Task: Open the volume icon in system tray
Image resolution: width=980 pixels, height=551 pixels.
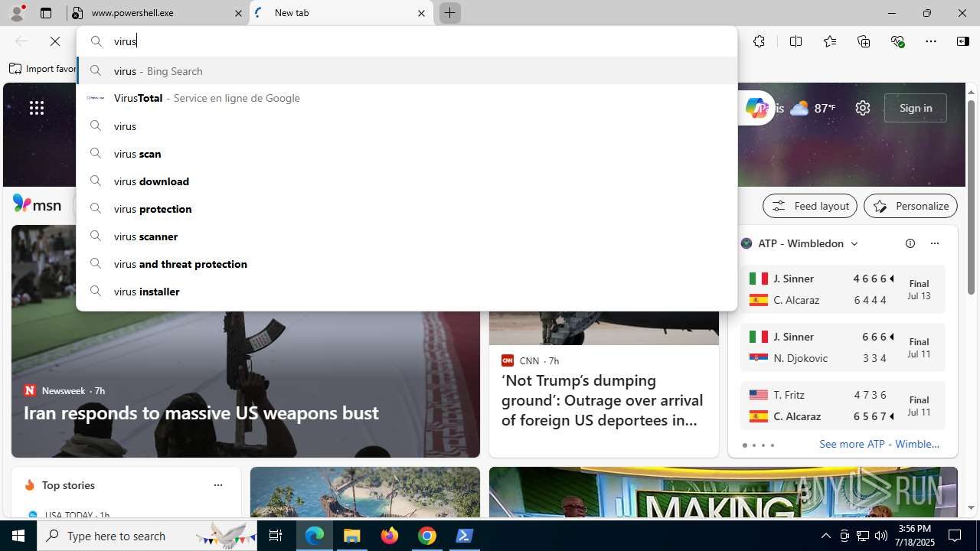Action: (881, 536)
